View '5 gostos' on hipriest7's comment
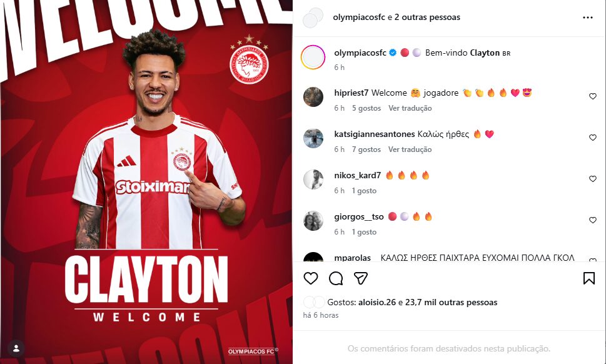This screenshot has width=606, height=364. [x=366, y=108]
